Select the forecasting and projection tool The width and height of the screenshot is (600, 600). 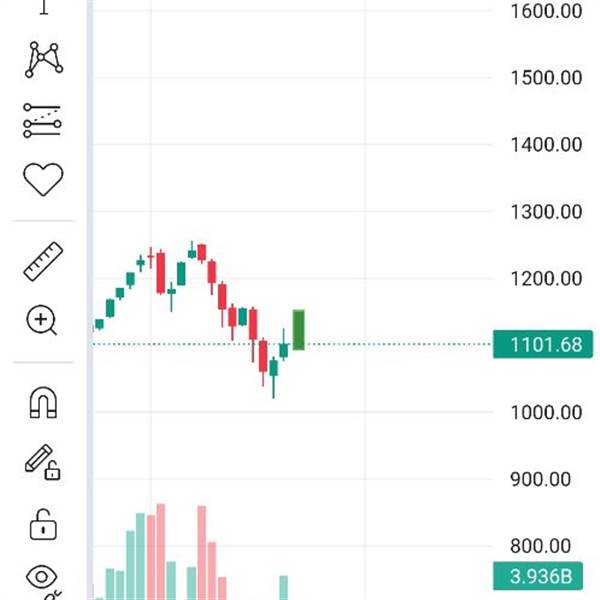pos(43,120)
